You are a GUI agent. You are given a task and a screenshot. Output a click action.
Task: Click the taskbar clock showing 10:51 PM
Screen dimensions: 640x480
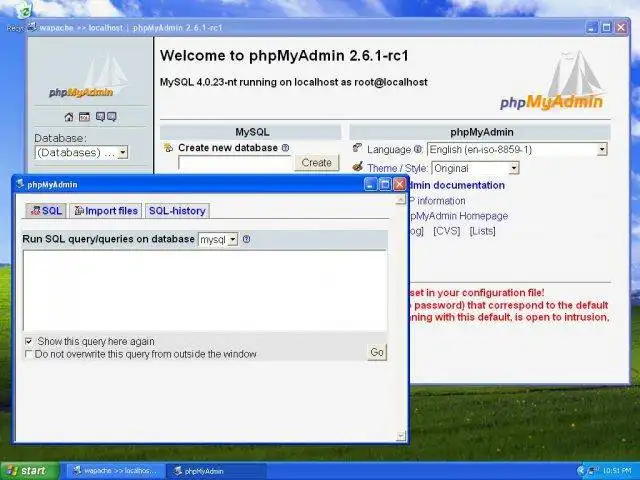[x=617, y=471]
